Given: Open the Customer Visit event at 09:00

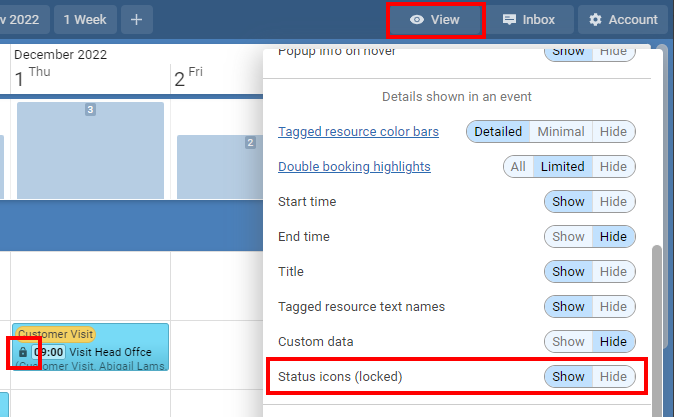Looking at the screenshot, I should [x=100, y=352].
